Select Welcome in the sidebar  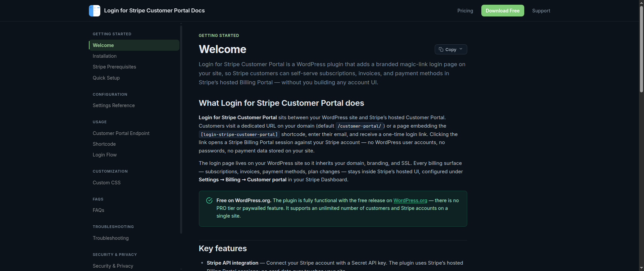134,45
